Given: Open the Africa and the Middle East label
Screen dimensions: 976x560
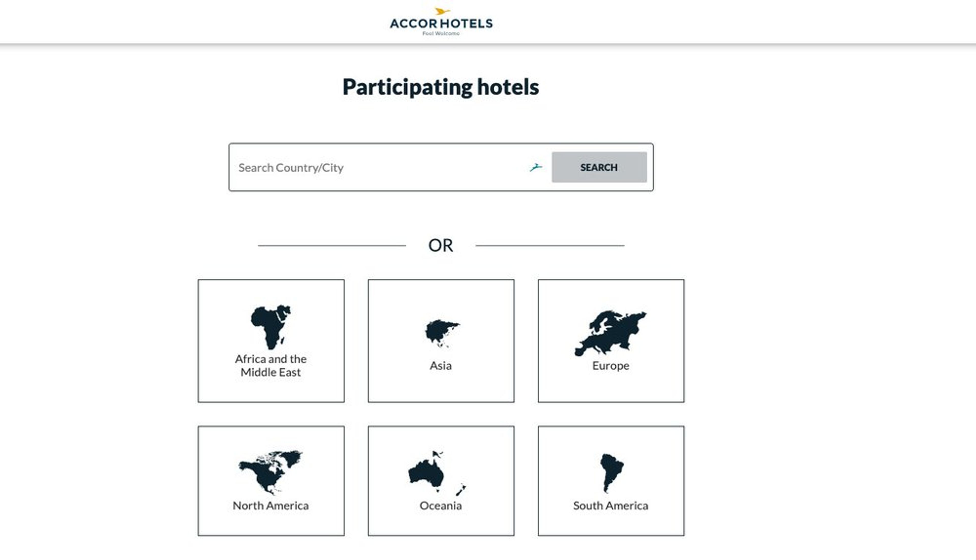Looking at the screenshot, I should tap(271, 365).
